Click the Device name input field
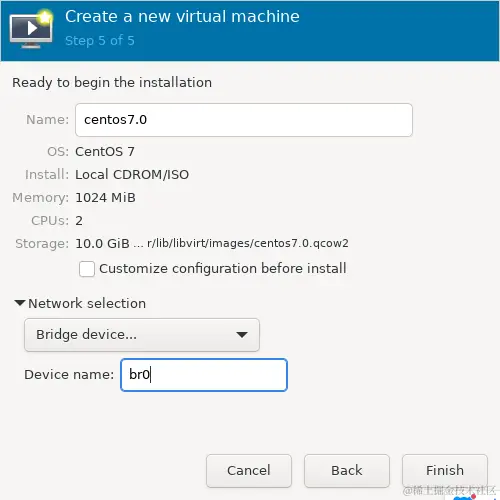The height and width of the screenshot is (500, 500). coord(204,375)
